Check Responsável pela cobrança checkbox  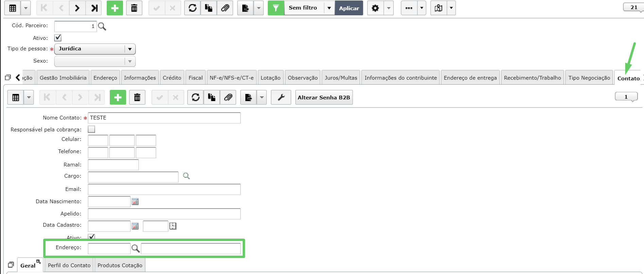91,129
